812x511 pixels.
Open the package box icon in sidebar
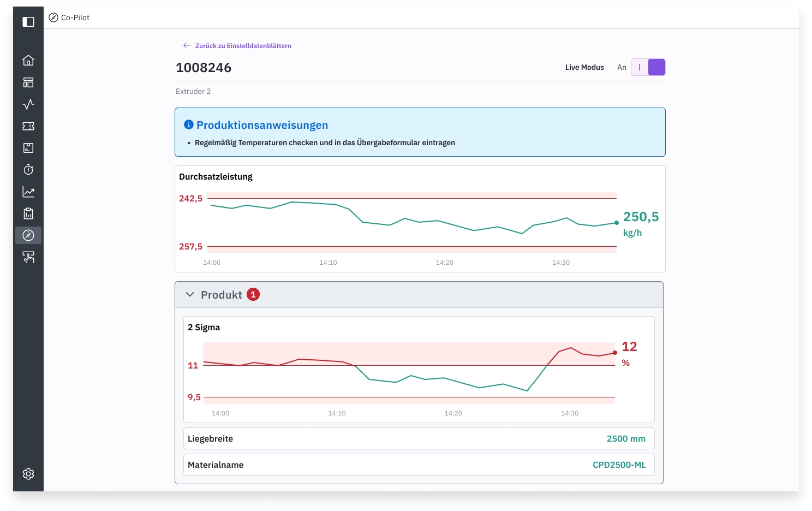[x=28, y=148]
